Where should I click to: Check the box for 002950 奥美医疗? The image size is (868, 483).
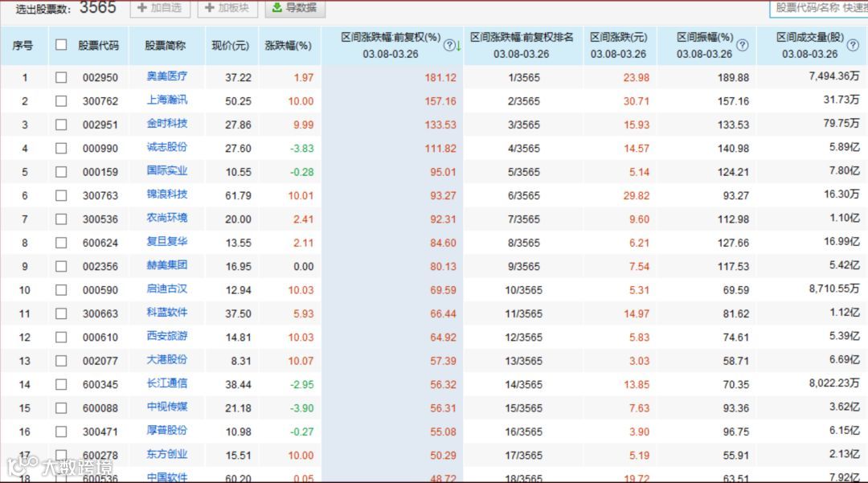tap(61, 77)
